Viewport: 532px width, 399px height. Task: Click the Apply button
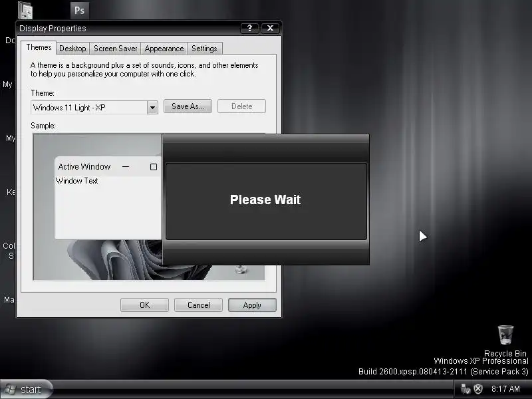(252, 305)
